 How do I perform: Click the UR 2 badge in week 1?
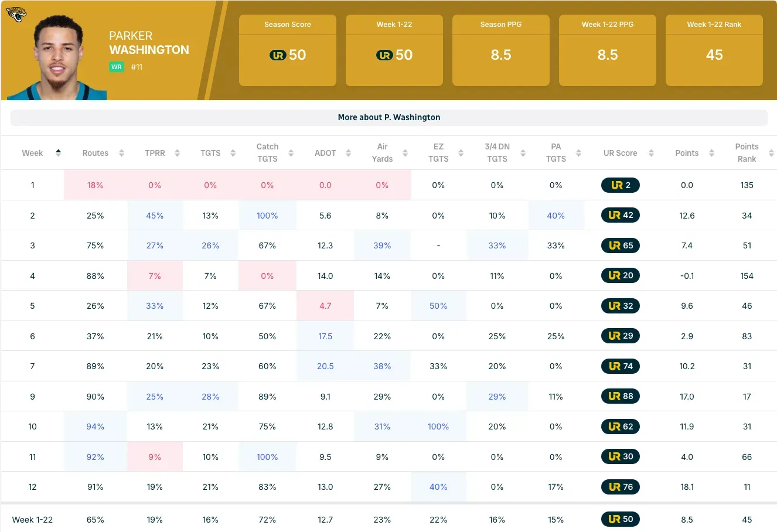621,185
